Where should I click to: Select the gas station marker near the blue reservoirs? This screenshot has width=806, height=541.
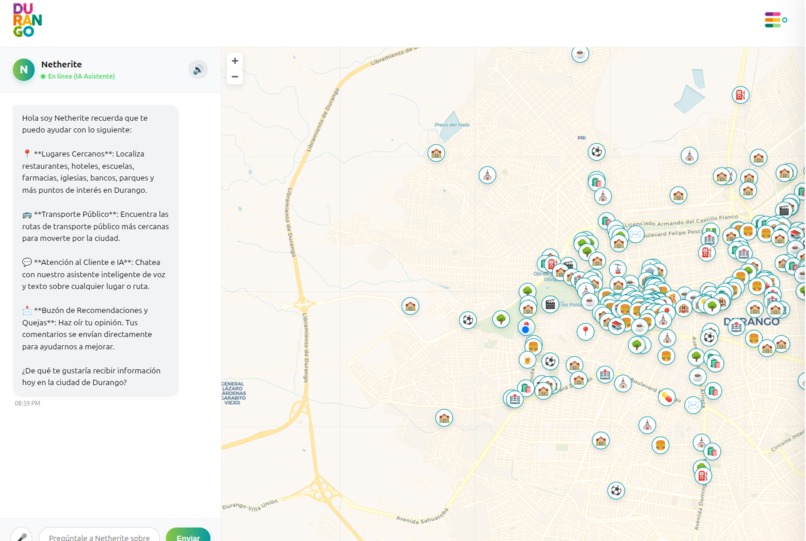740,95
